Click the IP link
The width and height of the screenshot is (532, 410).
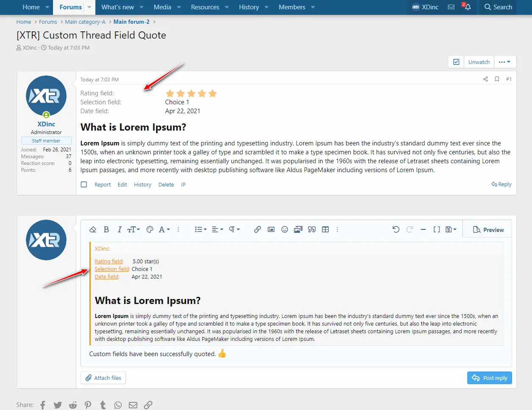click(183, 185)
